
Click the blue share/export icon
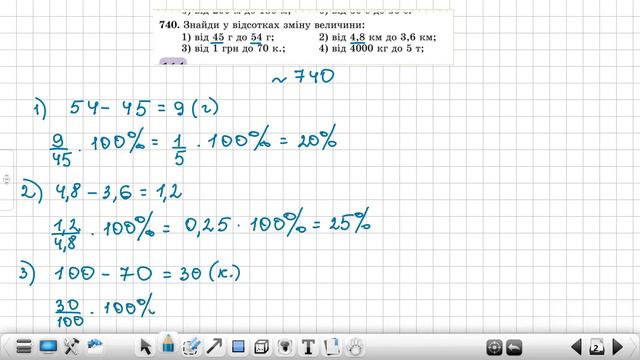pos(95,346)
